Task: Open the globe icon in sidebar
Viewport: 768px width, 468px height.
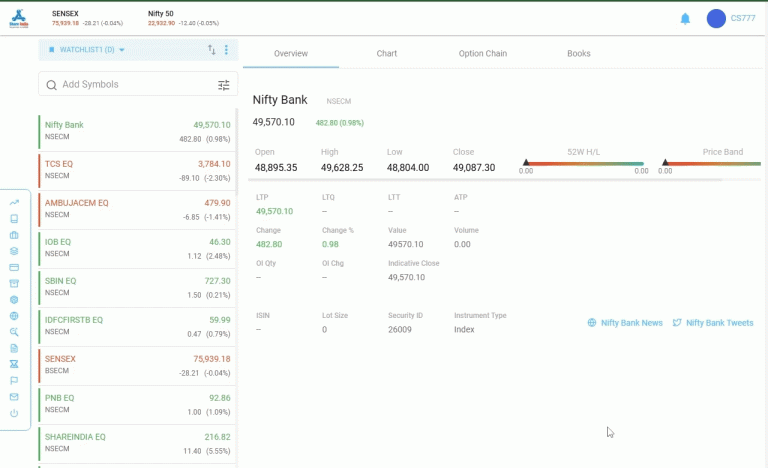Action: point(14,316)
